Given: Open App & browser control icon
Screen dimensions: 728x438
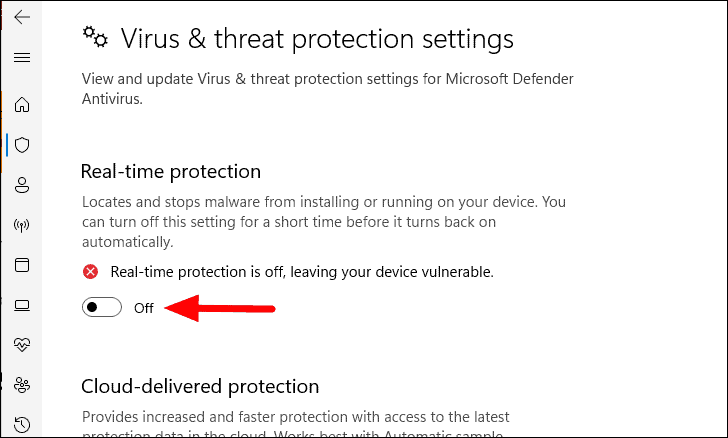Looking at the screenshot, I should pos(22,265).
